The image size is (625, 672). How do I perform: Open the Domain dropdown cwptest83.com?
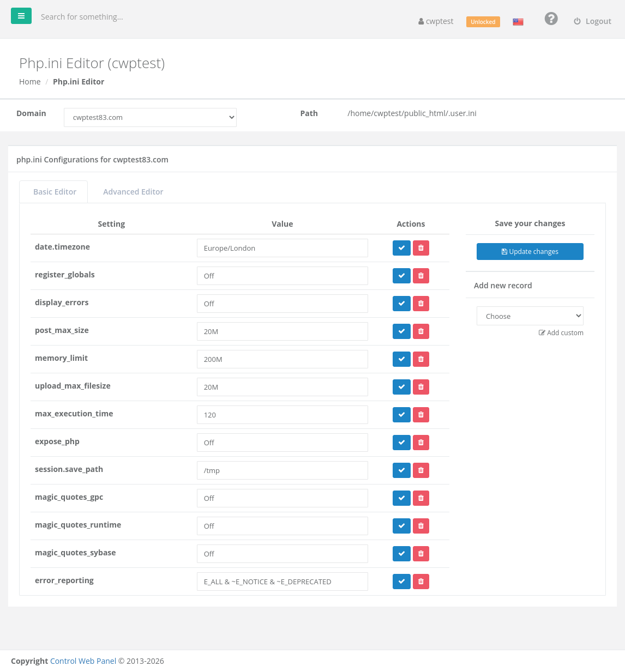(x=150, y=117)
